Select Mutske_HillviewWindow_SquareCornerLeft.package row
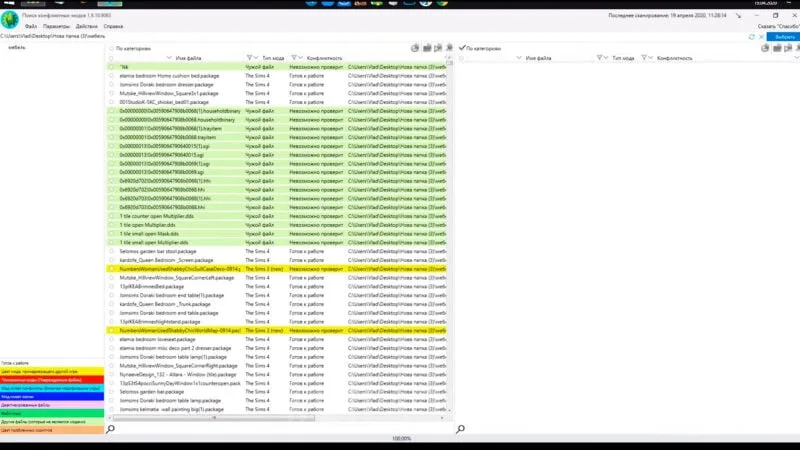 [x=277, y=278]
